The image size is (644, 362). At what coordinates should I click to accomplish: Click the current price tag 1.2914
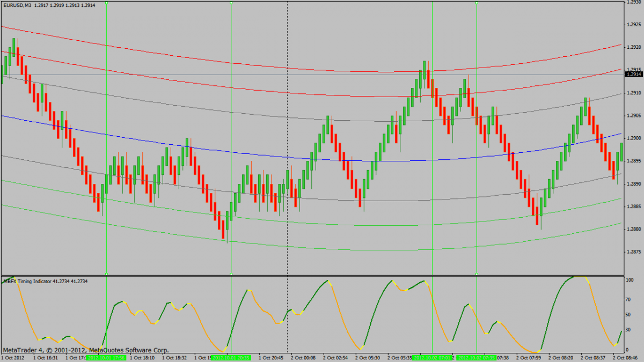[634, 74]
